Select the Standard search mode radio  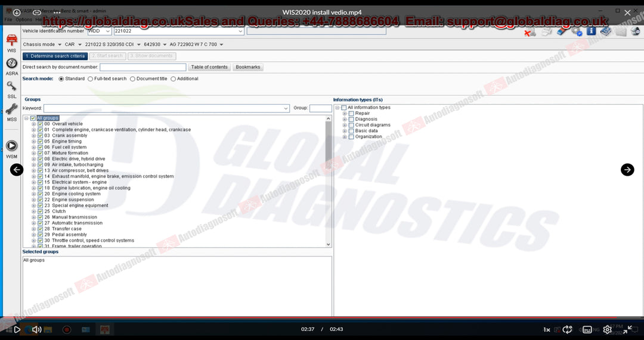click(61, 79)
